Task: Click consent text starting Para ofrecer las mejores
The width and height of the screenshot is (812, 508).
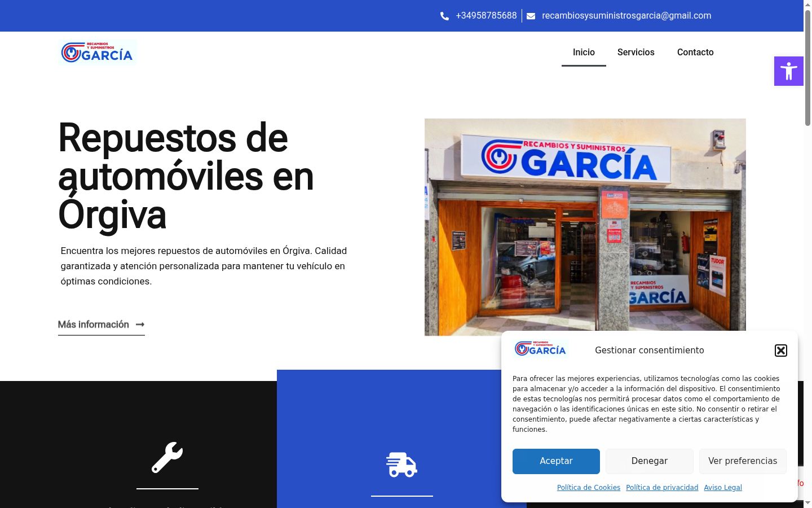Action: point(646,404)
